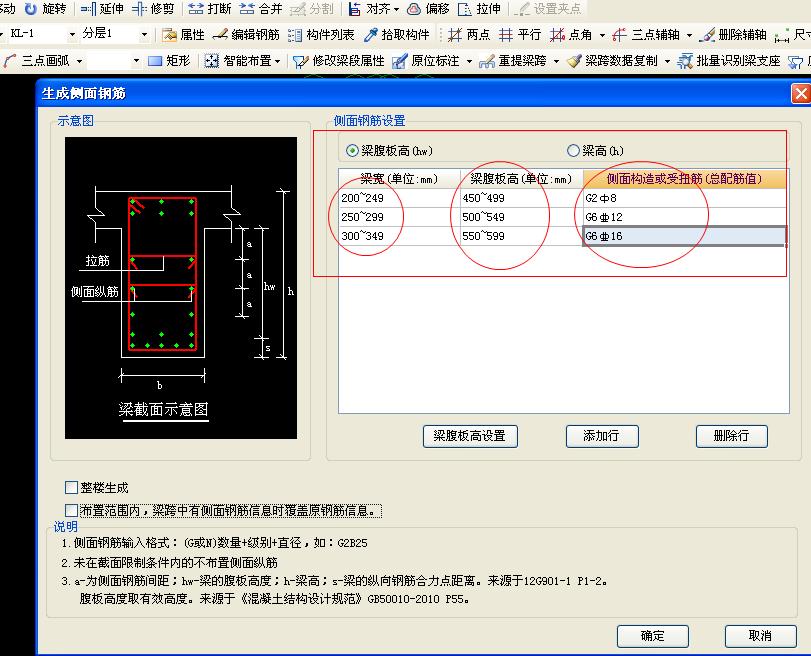The image size is (811, 656).
Task: Open 编辑钢筋 rebar editor
Action: (x=246, y=35)
